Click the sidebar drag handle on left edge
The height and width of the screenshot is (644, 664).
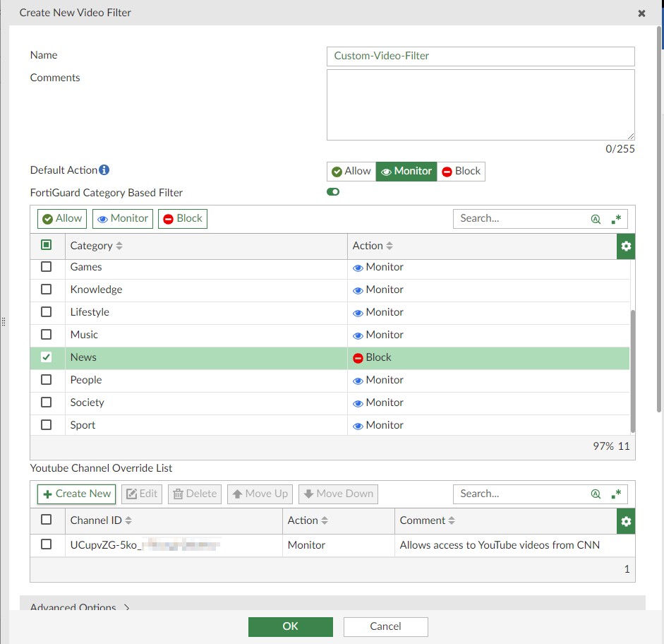click(x=4, y=321)
